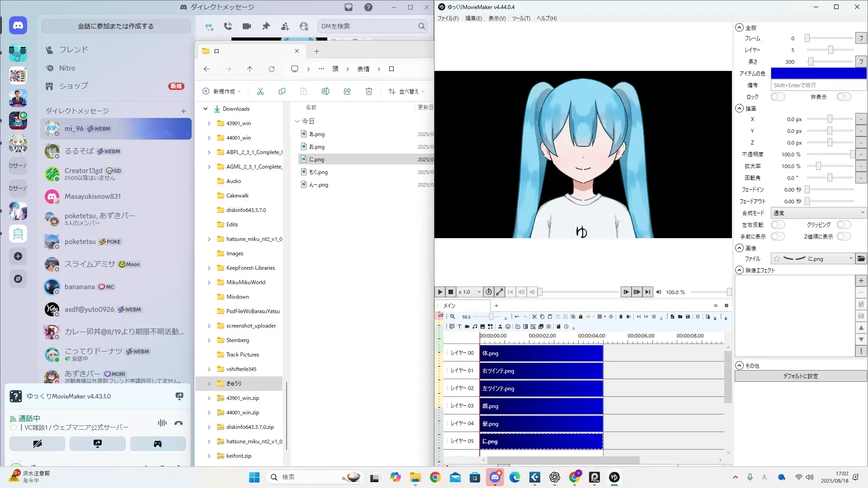868x488 pixels.
Task: Click the stop playback button
Action: [451, 292]
